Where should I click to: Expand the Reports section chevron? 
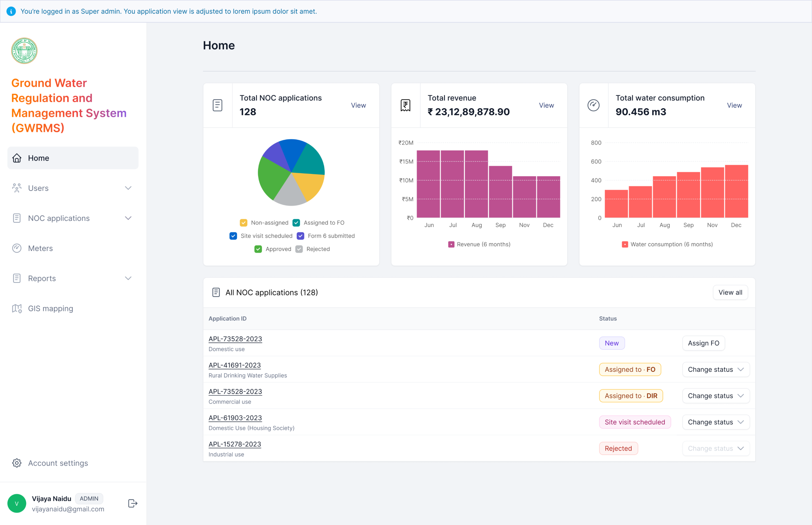click(x=128, y=278)
